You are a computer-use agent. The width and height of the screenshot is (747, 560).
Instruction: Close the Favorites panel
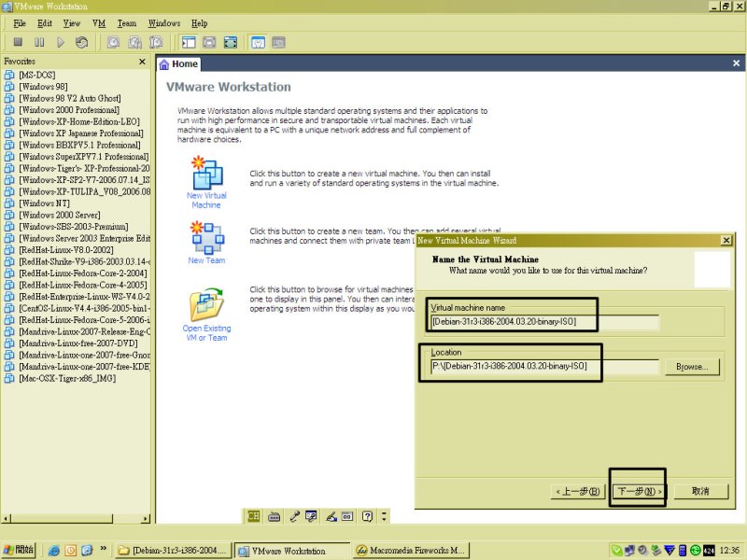coord(142,62)
